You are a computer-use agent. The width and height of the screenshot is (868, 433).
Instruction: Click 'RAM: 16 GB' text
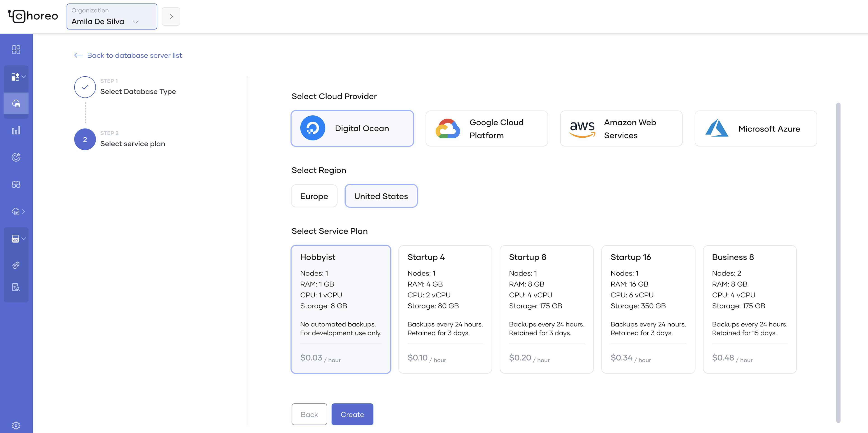click(x=629, y=284)
